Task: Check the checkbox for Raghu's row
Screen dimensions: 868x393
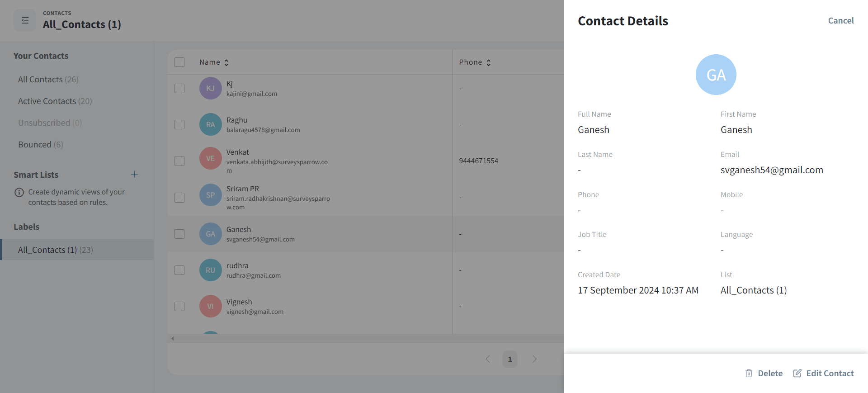Action: [179, 124]
